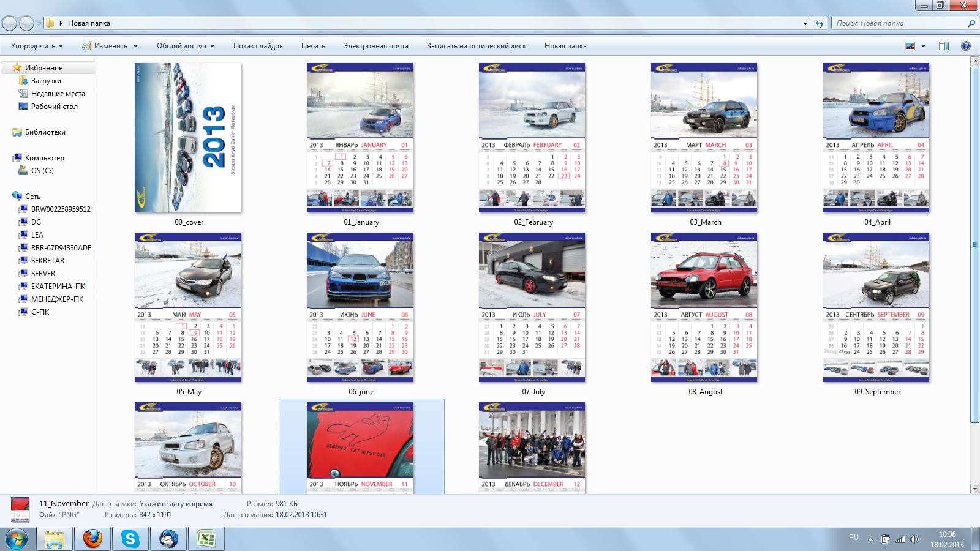
Task: Click the vertical scrollbar down arrow
Action: point(974,489)
